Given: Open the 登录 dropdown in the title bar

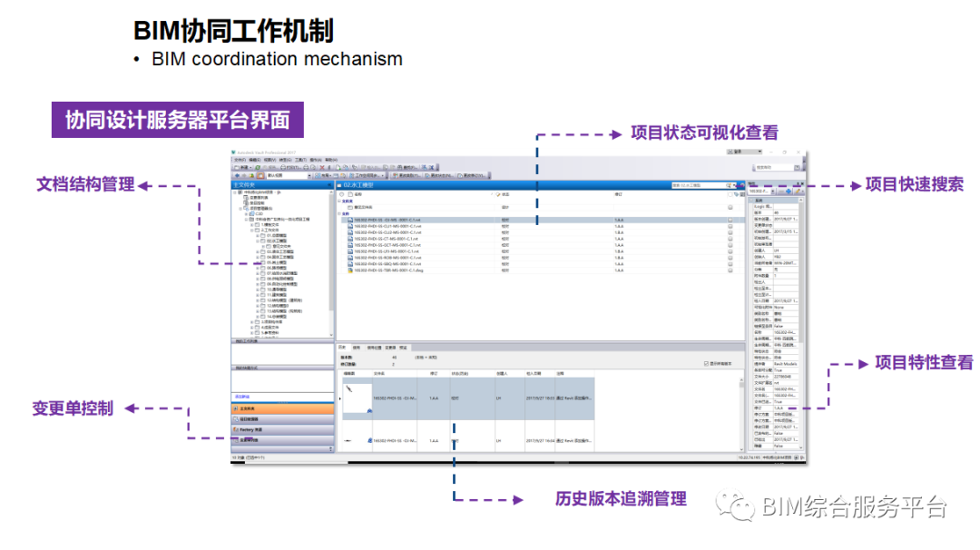Looking at the screenshot, I should (x=744, y=152).
